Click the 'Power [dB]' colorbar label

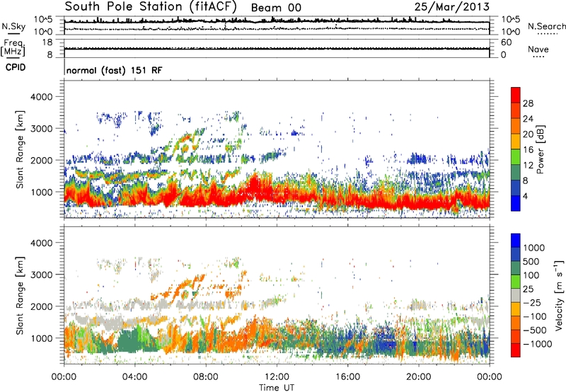[x=540, y=149]
